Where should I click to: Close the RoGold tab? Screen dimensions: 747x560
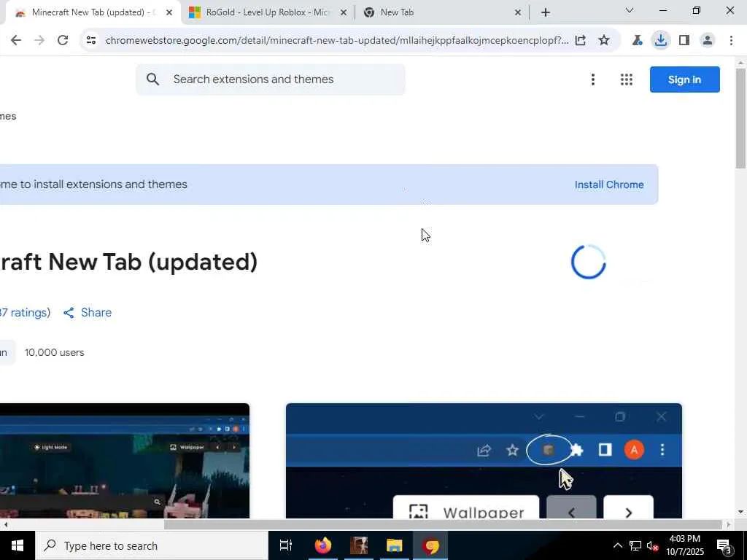pyautogui.click(x=343, y=12)
